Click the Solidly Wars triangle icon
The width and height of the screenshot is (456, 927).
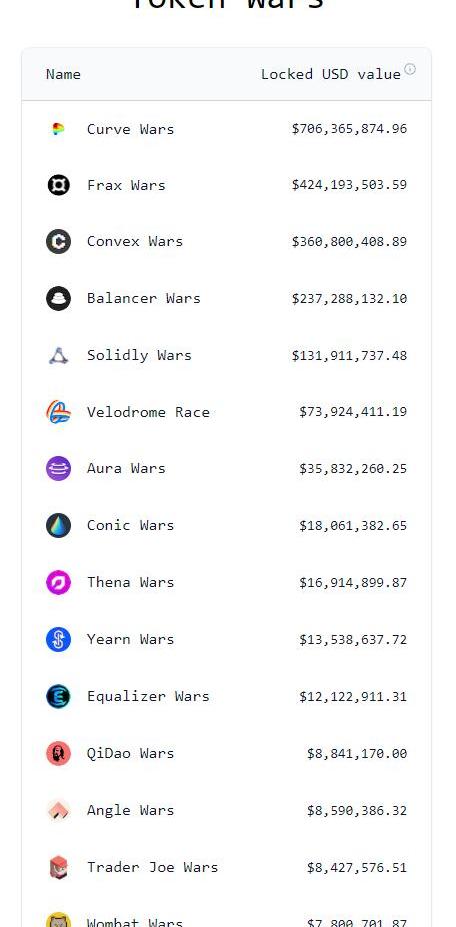(58, 355)
